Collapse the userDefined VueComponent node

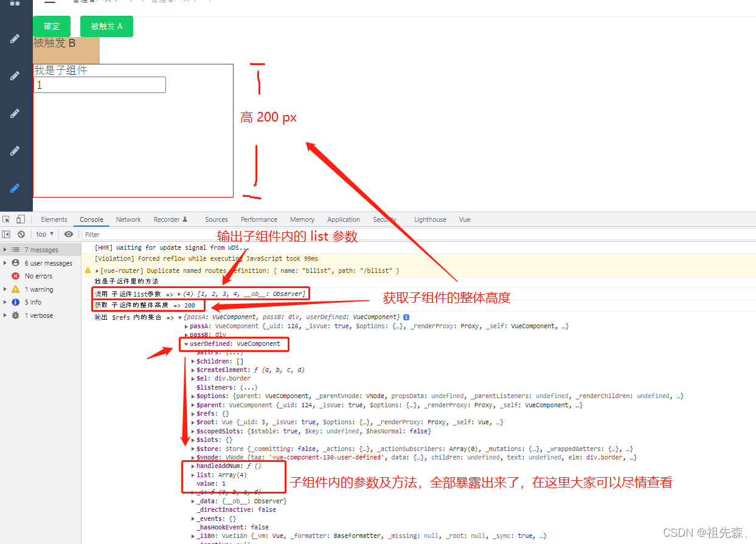click(186, 344)
